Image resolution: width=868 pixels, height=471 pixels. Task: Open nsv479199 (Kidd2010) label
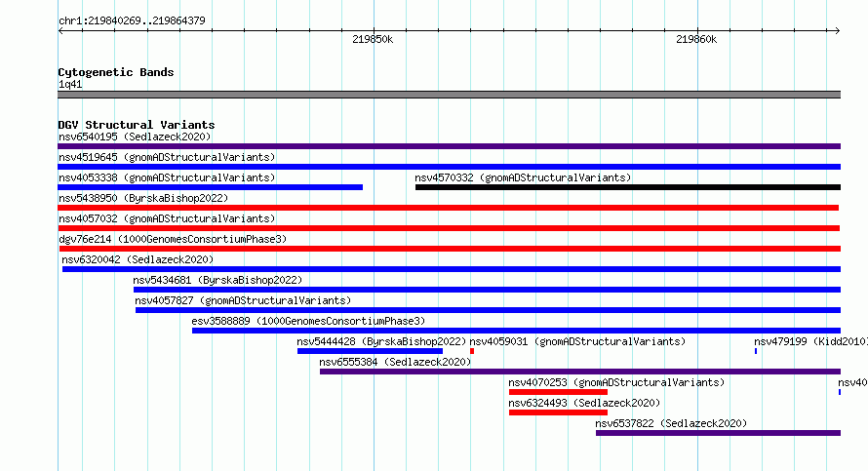pos(810,341)
